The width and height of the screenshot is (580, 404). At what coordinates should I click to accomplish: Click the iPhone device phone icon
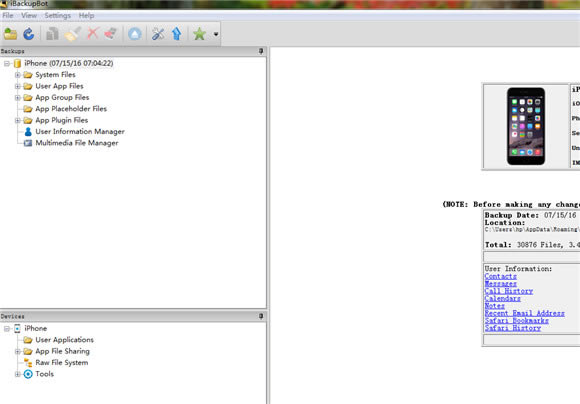point(17,329)
